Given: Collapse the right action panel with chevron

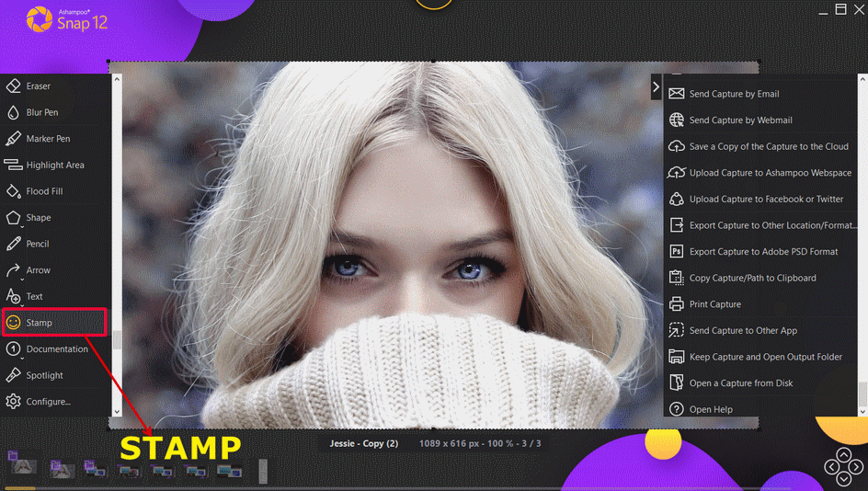Looking at the screenshot, I should [656, 87].
